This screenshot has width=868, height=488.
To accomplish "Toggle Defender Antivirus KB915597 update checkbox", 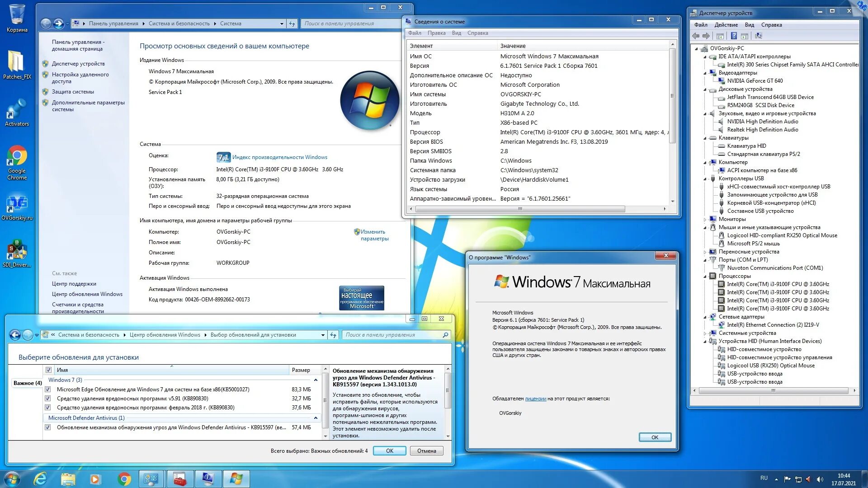I will click(48, 427).
